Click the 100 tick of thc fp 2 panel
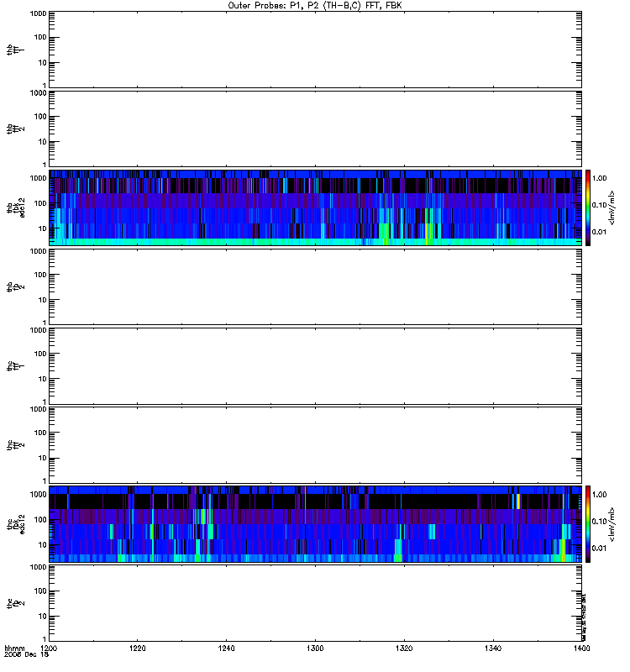This screenshot has height=672, width=630. point(40,591)
